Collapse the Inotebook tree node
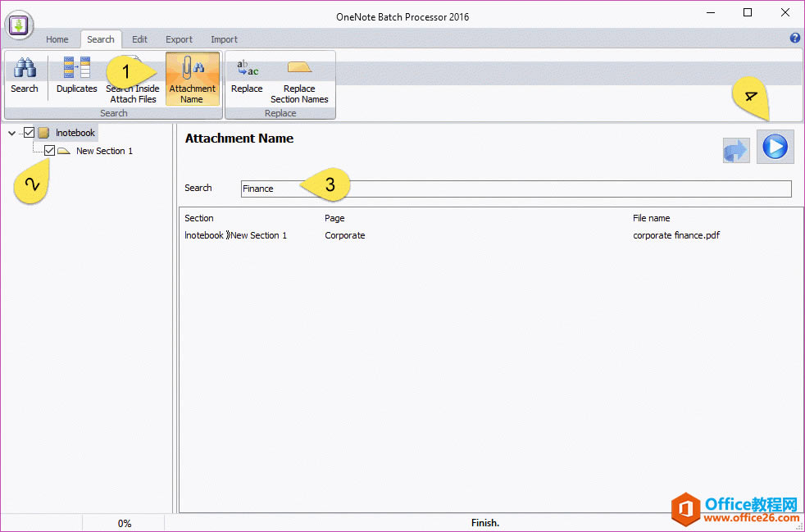The height and width of the screenshot is (532, 805). 11,132
